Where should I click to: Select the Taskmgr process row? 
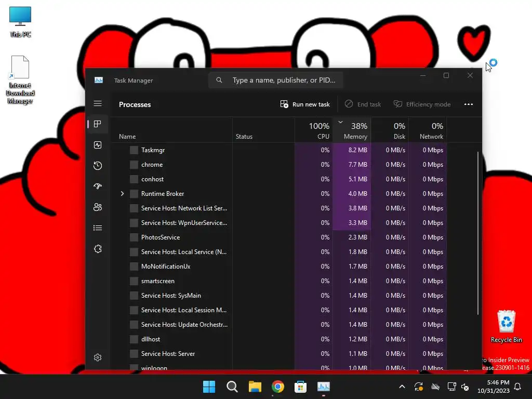[279, 150]
